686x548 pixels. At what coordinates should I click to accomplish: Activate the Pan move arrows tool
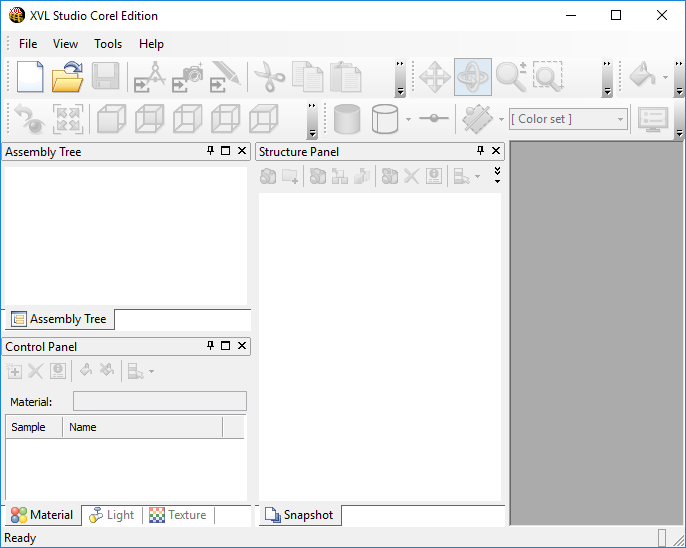click(434, 77)
